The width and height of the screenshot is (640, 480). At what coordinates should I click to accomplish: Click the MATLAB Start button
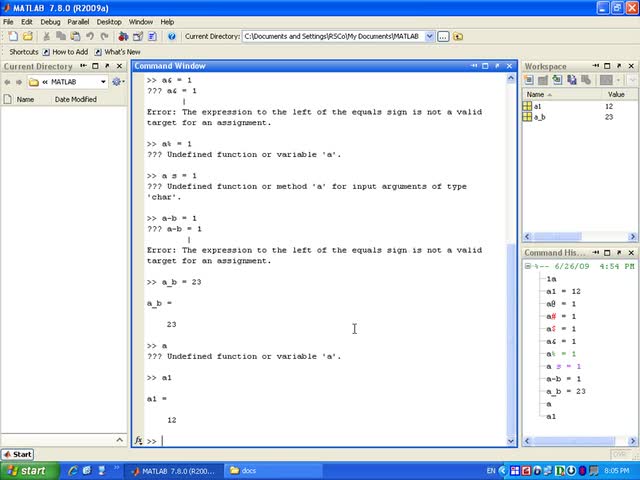pos(18,454)
